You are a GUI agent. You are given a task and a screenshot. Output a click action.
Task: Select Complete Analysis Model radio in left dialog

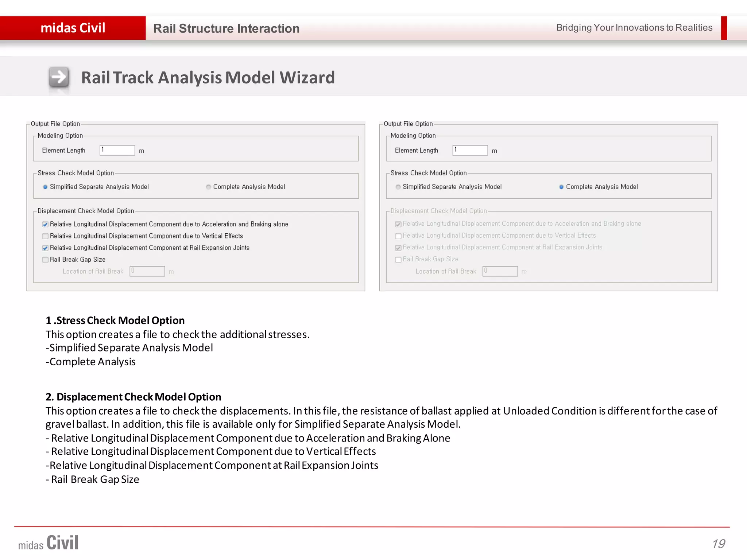click(x=209, y=187)
